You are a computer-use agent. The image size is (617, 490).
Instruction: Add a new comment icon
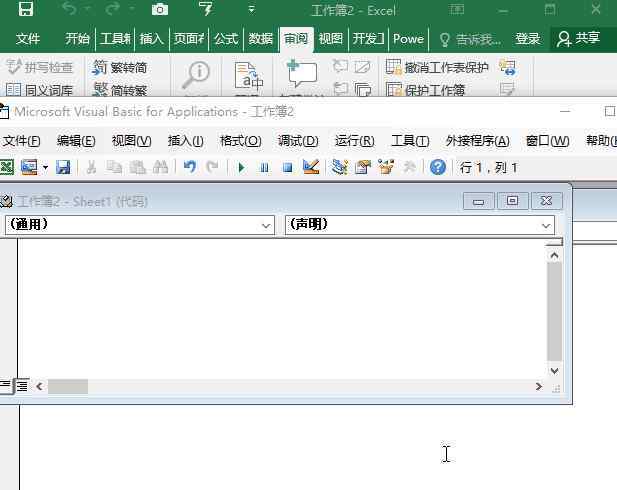pos(301,74)
